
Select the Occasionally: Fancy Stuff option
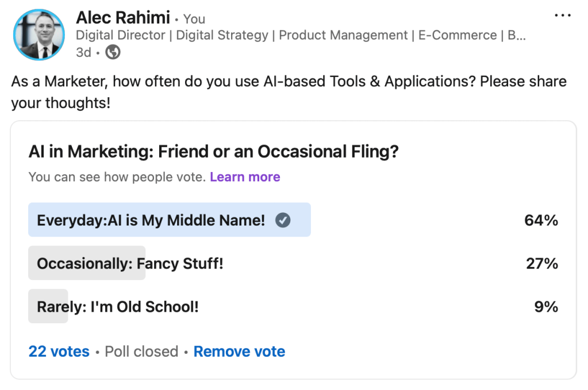click(x=130, y=263)
